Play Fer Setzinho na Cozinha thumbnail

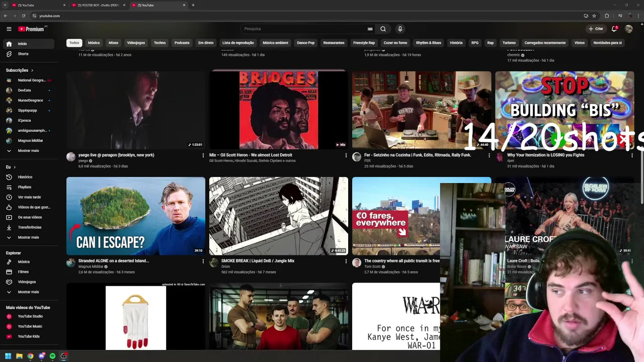[x=422, y=110]
